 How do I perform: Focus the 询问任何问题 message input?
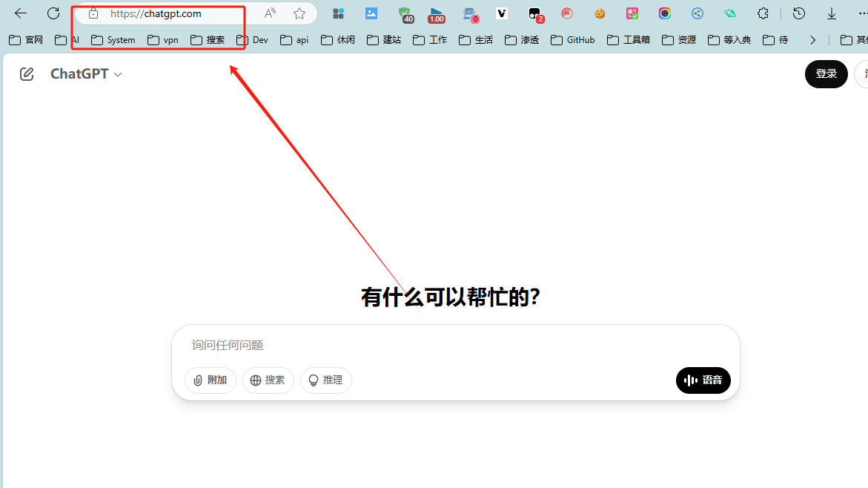(455, 345)
